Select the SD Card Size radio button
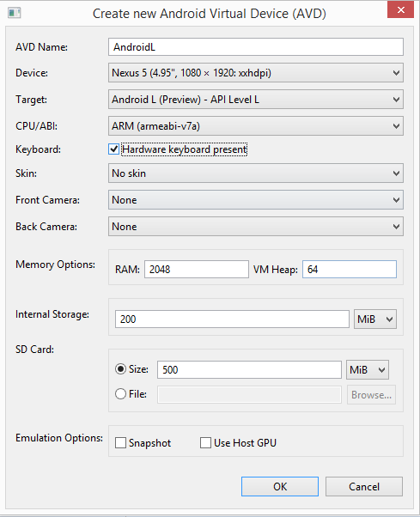The height and width of the screenshot is (517, 420). click(x=120, y=369)
